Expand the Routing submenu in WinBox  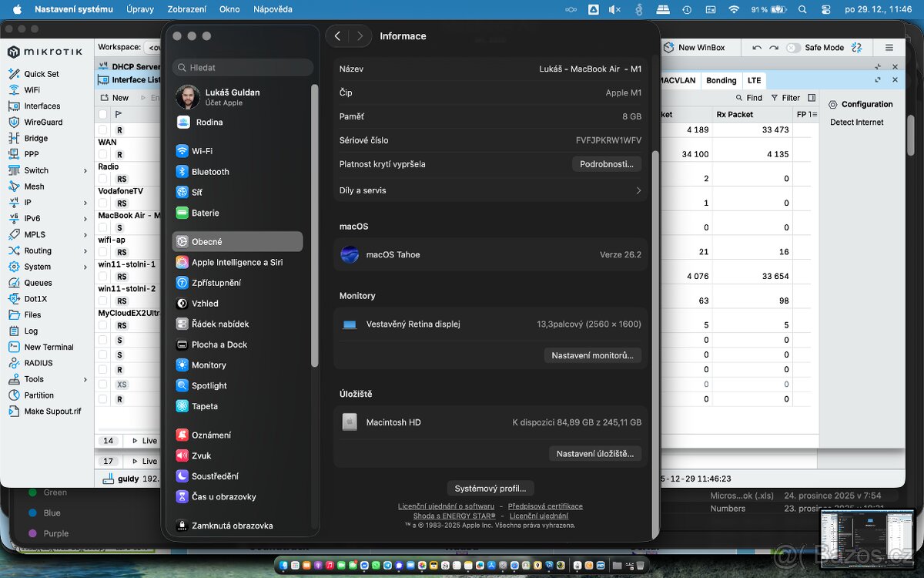coord(85,250)
